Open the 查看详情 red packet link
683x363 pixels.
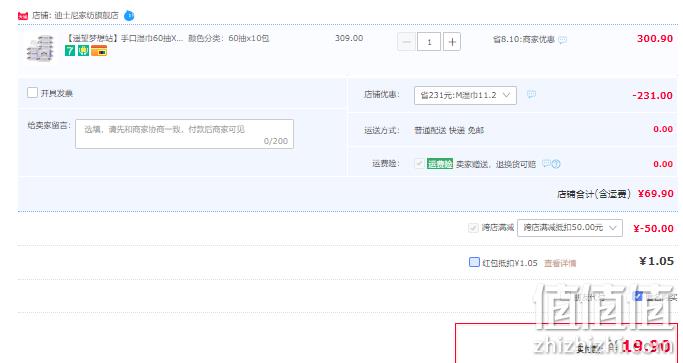tap(560, 263)
